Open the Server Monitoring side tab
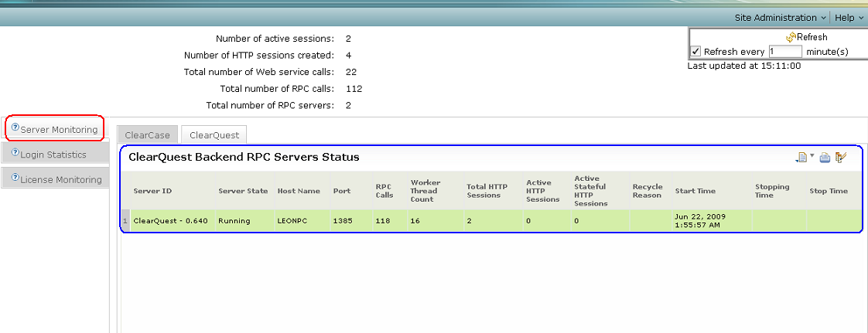This screenshot has width=868, height=333. tap(54, 130)
